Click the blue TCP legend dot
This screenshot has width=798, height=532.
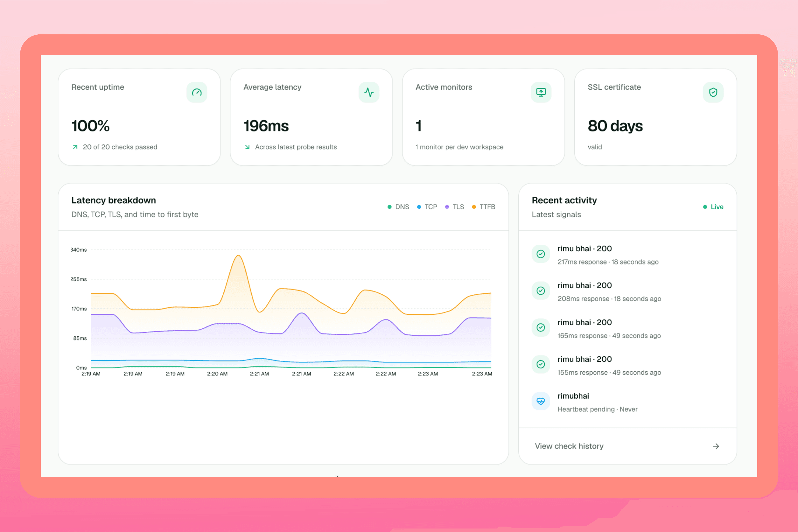[419, 207]
